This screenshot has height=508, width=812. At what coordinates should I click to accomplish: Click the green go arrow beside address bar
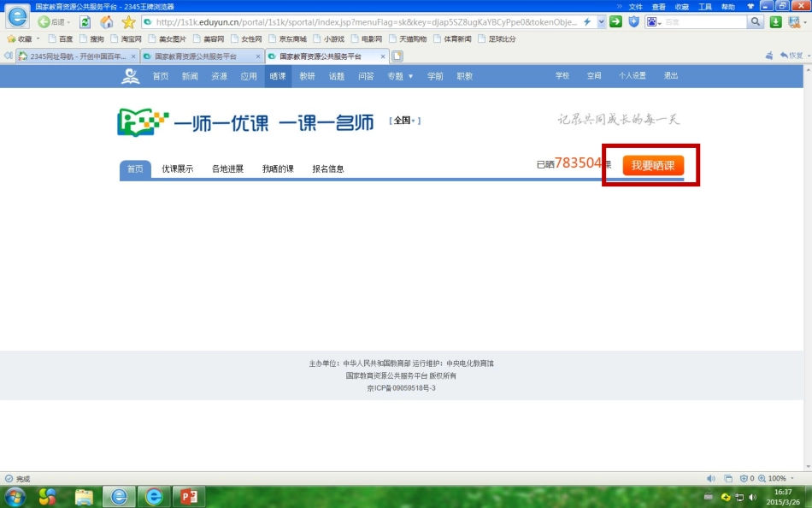click(615, 22)
